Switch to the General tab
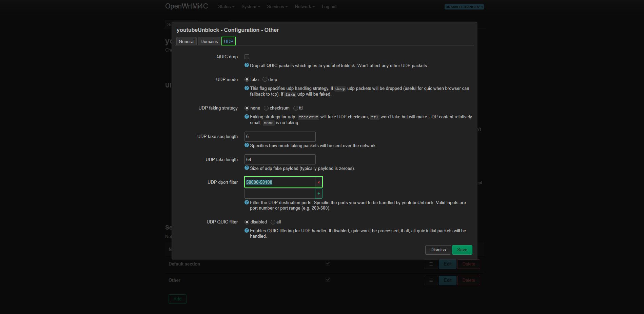 pyautogui.click(x=187, y=41)
